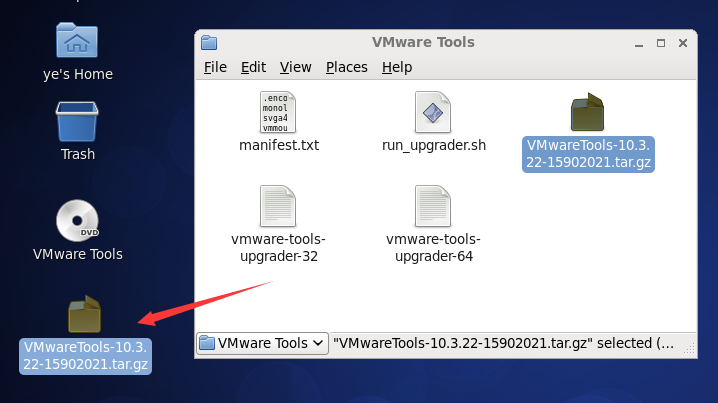Open the File menu
Screen dimensions: 718x403
(x=215, y=67)
